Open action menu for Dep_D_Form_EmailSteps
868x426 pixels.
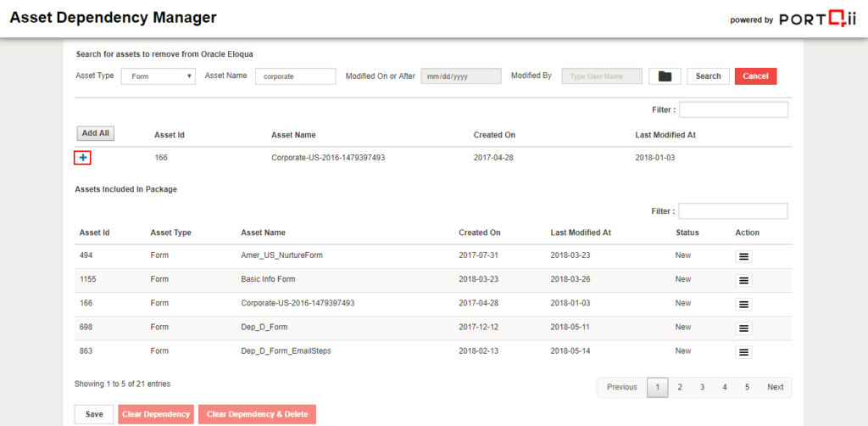coord(743,351)
